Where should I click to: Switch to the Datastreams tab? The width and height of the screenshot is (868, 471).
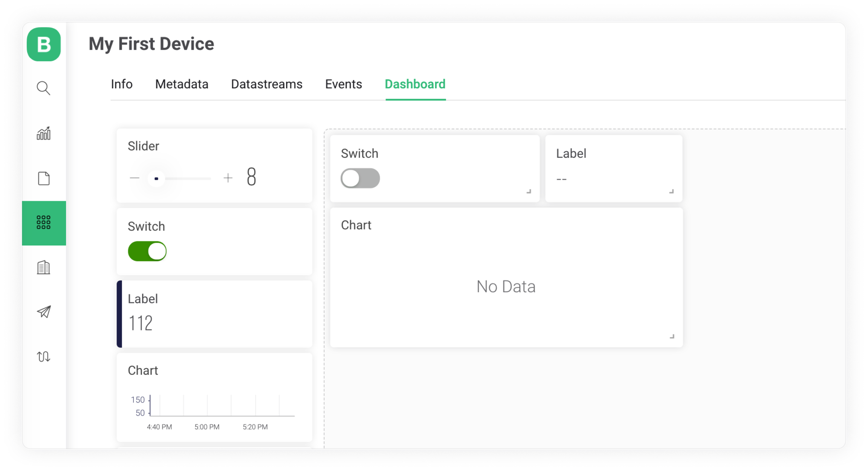(266, 84)
